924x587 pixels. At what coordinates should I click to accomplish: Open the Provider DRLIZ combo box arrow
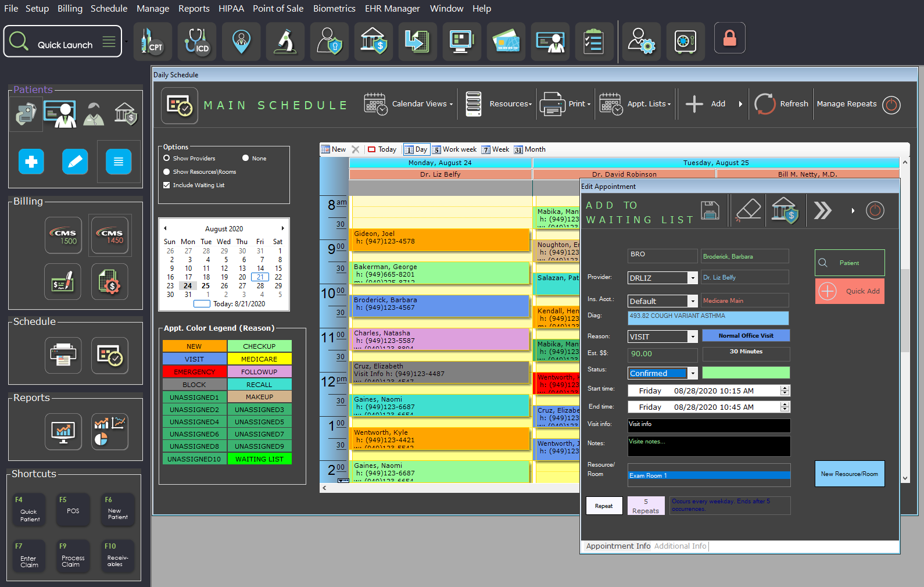[692, 278]
